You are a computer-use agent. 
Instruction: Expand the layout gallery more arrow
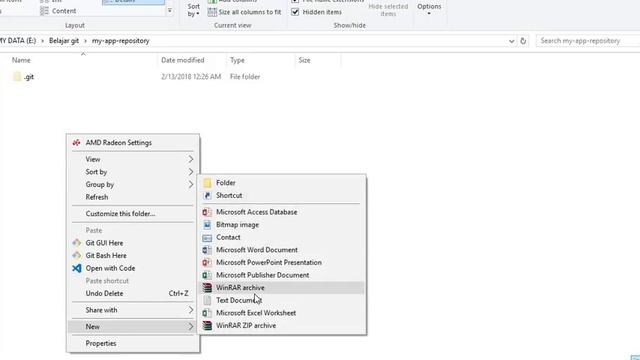pos(170,11)
